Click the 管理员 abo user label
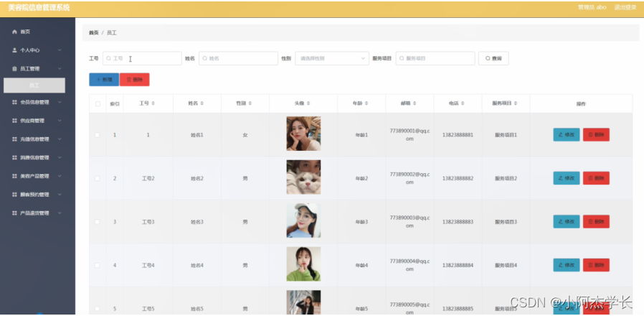Image resolution: width=644 pixels, height=316 pixels. (592, 7)
